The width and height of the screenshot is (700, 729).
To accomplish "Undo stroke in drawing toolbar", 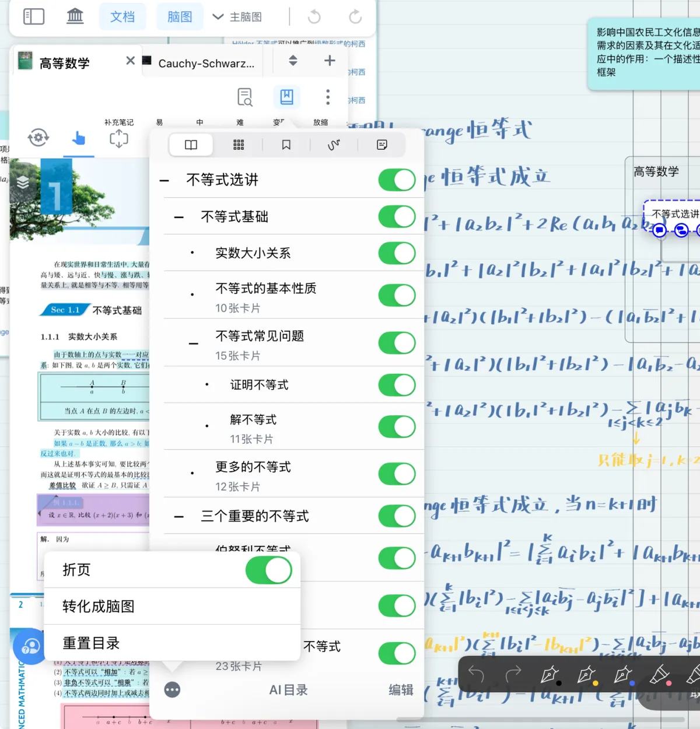I will tap(476, 675).
